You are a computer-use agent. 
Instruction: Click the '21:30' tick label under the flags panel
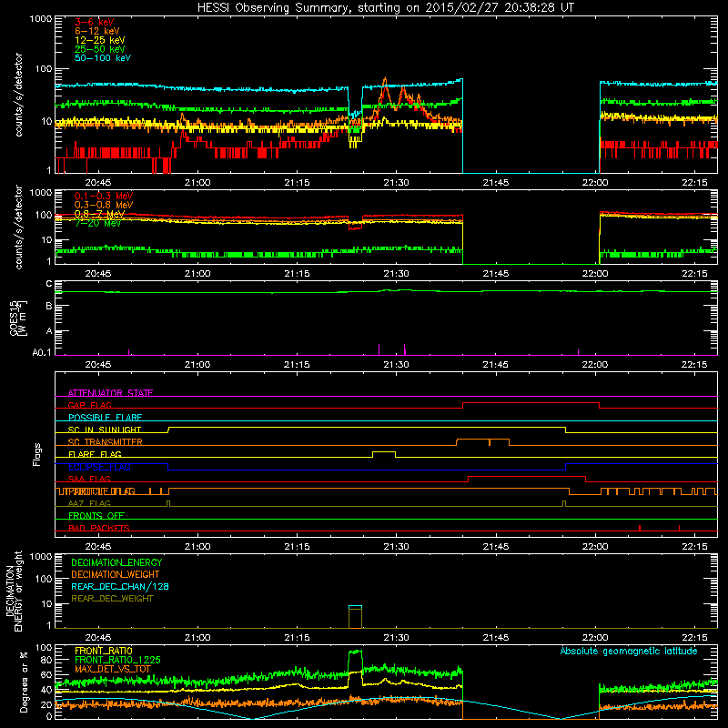click(396, 547)
